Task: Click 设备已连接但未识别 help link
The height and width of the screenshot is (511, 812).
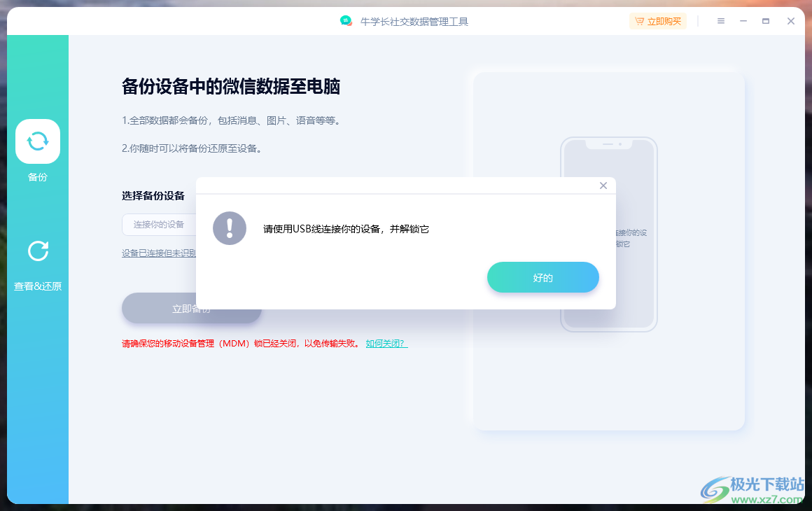Action: pyautogui.click(x=159, y=253)
